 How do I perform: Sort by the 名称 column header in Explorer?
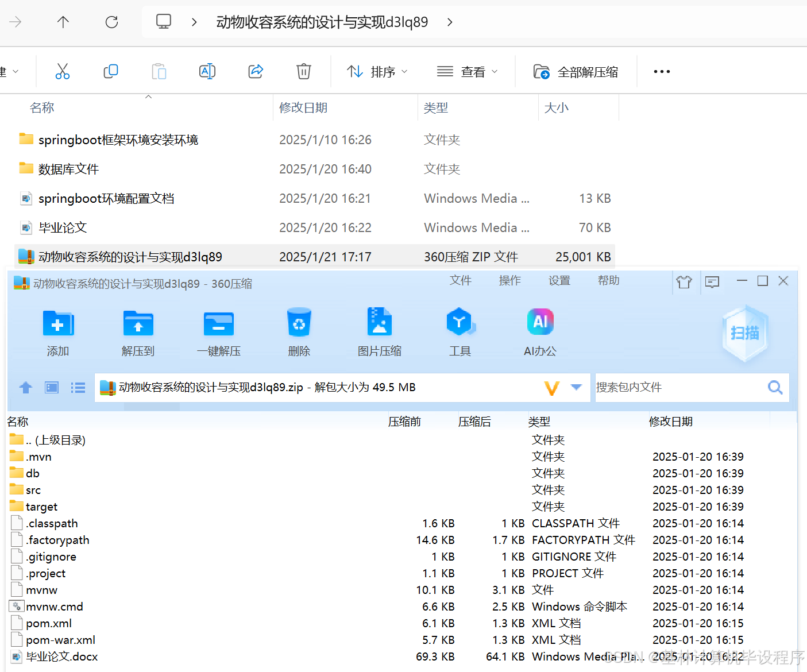coord(42,107)
